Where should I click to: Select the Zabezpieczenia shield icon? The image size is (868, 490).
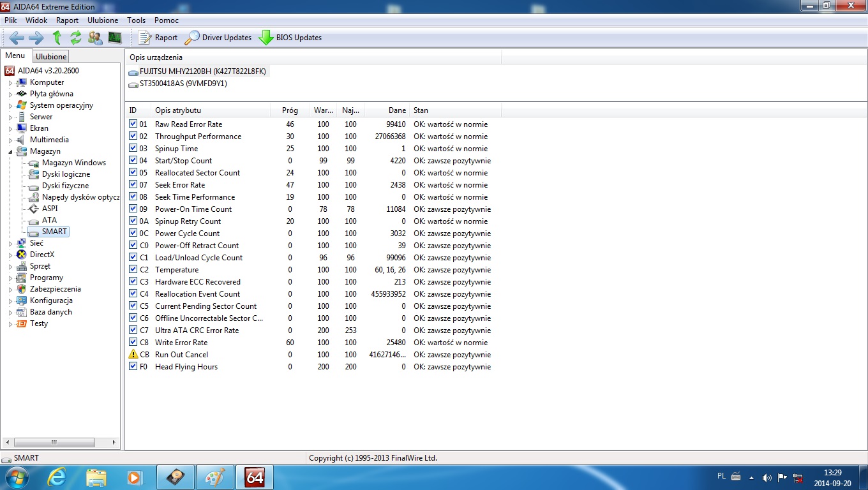[x=22, y=289]
